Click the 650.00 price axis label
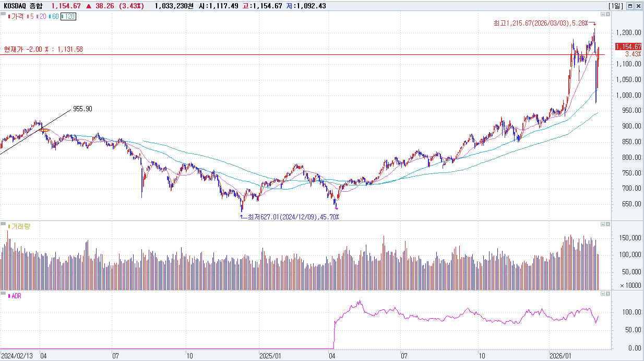Screen dimensions: 644x361 631,204
